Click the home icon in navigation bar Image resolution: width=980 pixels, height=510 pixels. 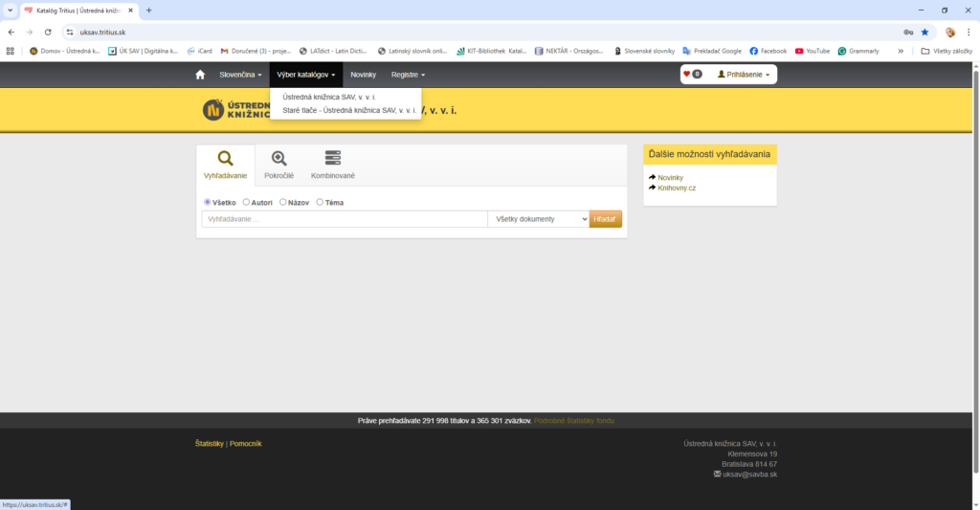pyautogui.click(x=200, y=75)
